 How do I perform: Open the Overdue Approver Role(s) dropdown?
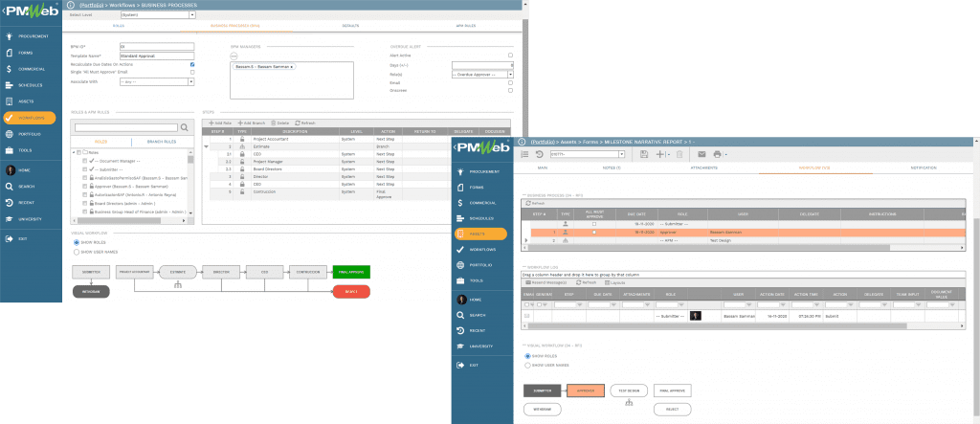(510, 74)
